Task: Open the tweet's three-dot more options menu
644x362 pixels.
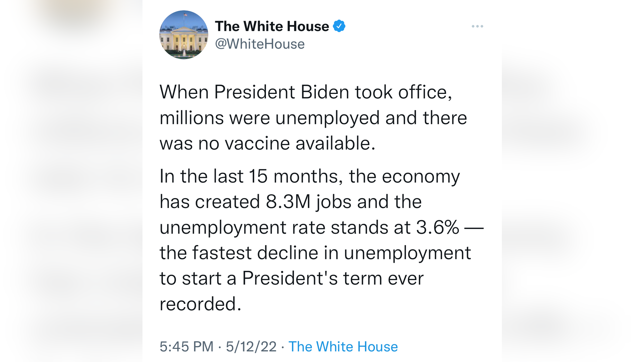Action: point(477,26)
